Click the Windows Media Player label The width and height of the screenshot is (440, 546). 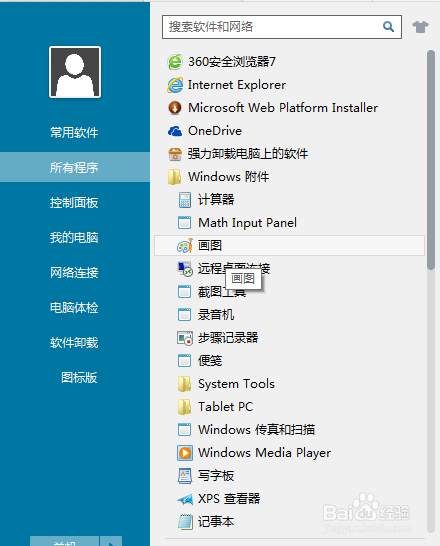click(x=264, y=453)
